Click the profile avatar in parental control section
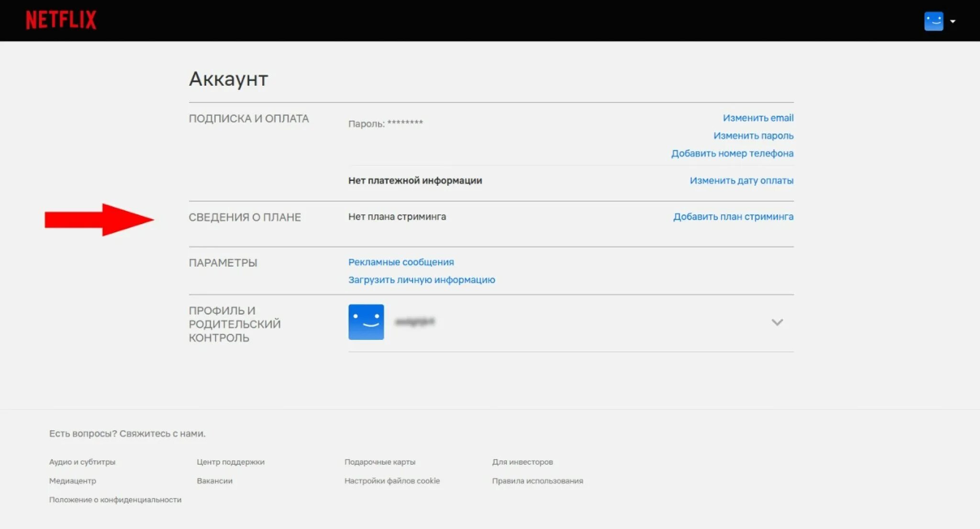Image resolution: width=980 pixels, height=529 pixels. (x=366, y=322)
